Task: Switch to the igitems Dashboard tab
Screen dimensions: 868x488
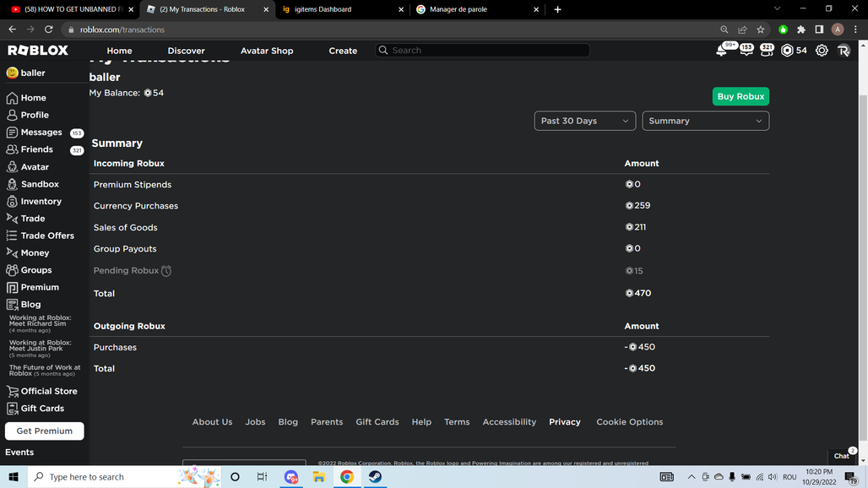Action: (343, 9)
